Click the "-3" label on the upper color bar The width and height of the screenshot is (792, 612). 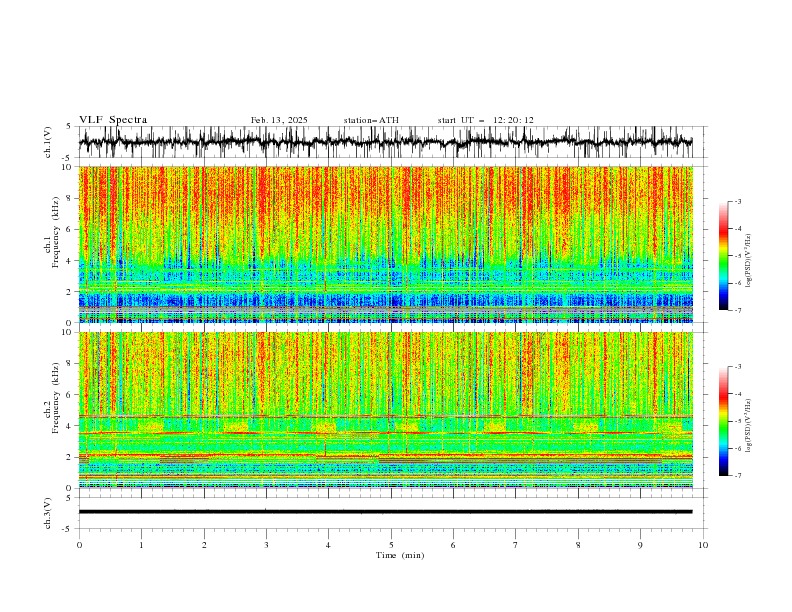(x=738, y=201)
